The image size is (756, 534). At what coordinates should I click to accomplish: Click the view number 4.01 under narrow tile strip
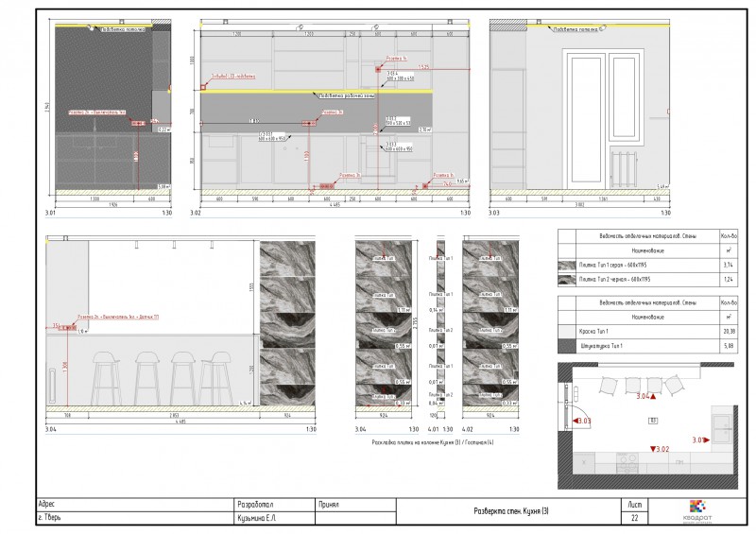click(x=434, y=429)
